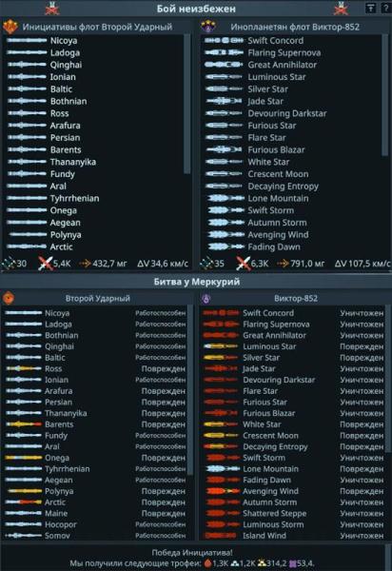Open the help question mark icon
Image resolution: width=392 pixels, height=571 pixels.
click(x=386, y=8)
